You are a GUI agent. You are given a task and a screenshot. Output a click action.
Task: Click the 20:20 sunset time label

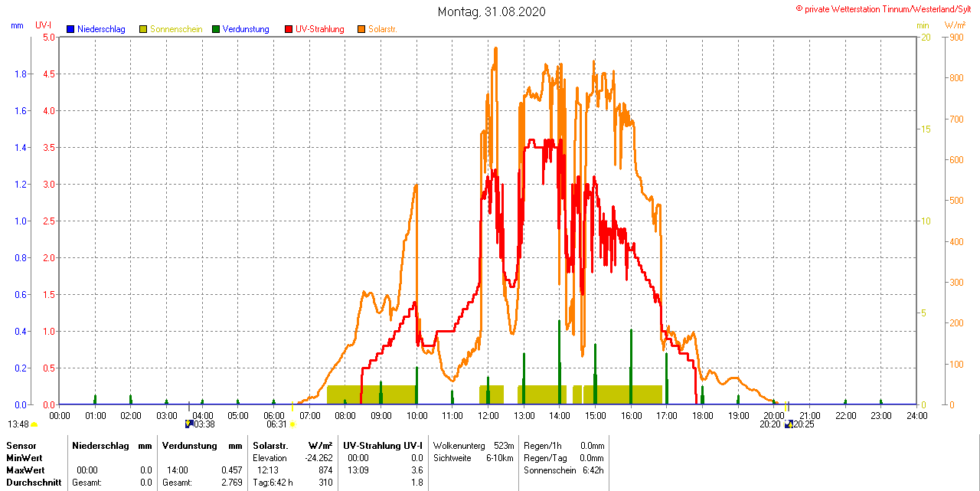(771, 424)
